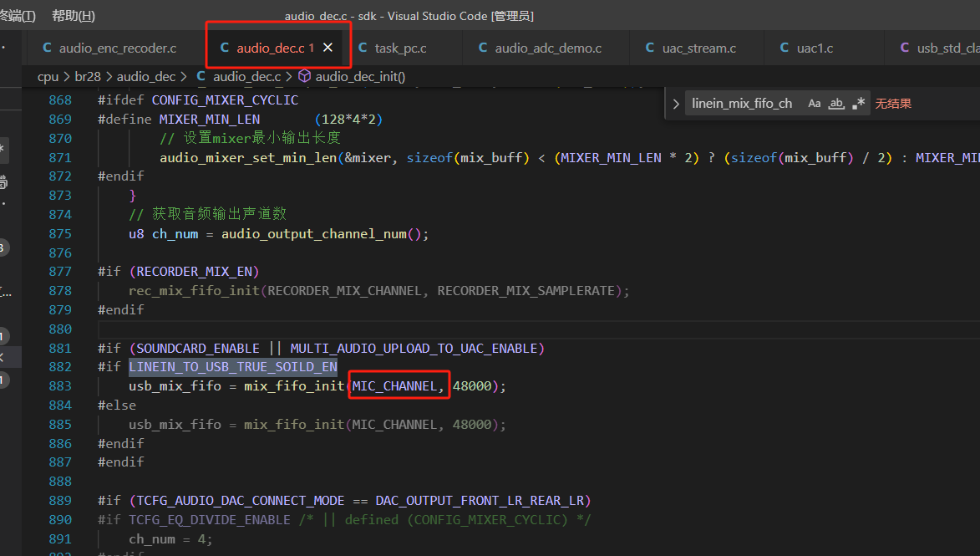The image size is (980, 556).
Task: Open the 帮助(H) menu
Action: coord(74,16)
